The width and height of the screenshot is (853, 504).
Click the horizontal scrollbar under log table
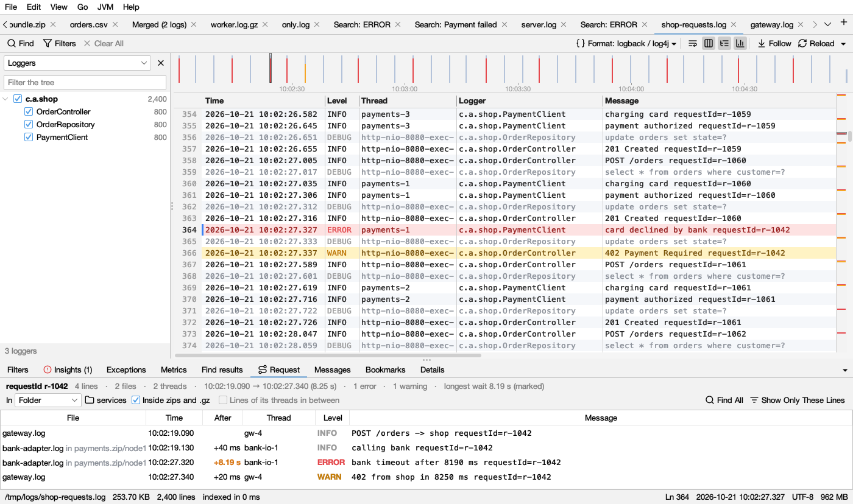(x=328, y=355)
